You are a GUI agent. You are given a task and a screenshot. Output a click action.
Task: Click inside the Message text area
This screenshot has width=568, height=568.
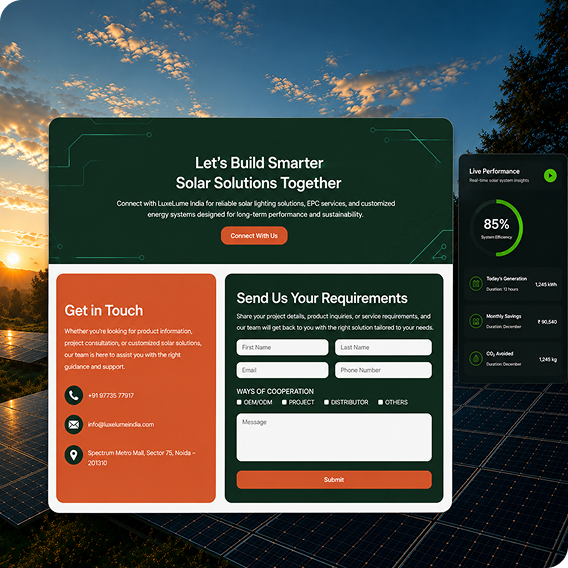[334, 437]
